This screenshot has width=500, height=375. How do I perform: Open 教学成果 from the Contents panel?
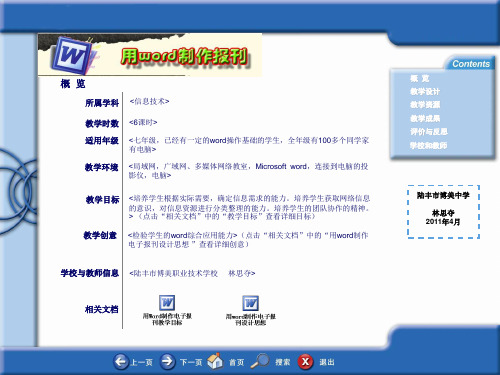click(x=425, y=118)
